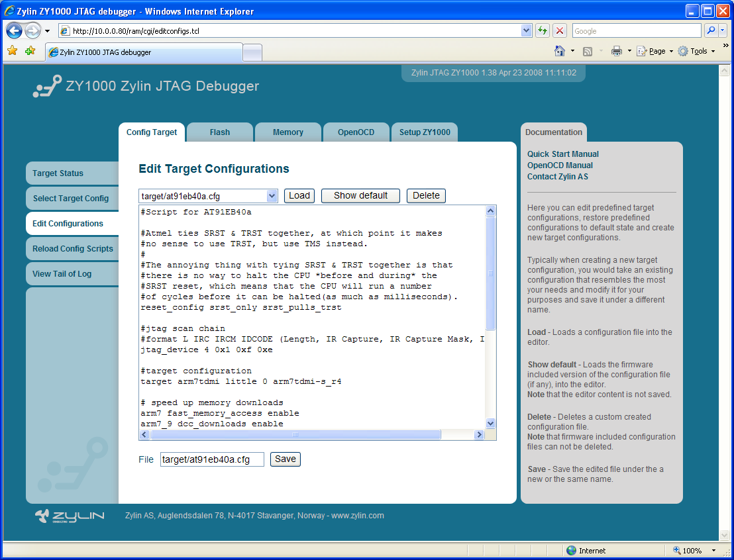
Task: Open Target Status in the sidebar
Action: (x=72, y=173)
